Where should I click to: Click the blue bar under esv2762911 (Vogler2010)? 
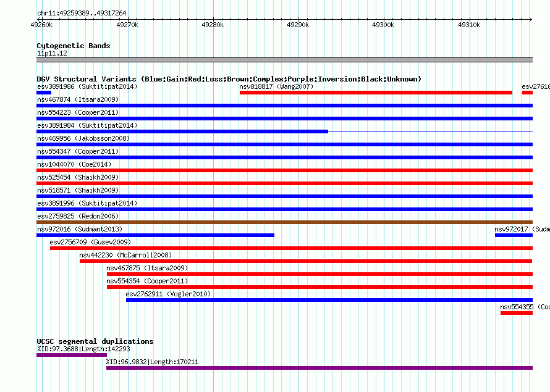tap(329, 300)
